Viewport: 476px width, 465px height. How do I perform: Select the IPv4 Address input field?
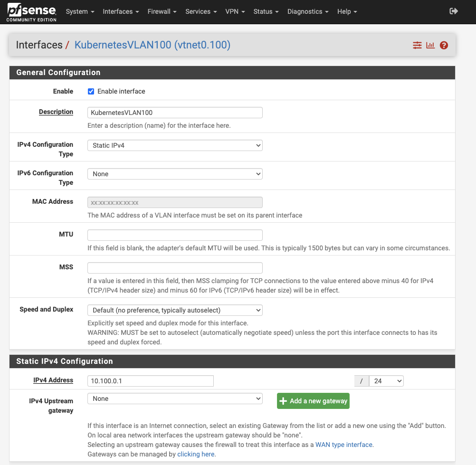[150, 380]
